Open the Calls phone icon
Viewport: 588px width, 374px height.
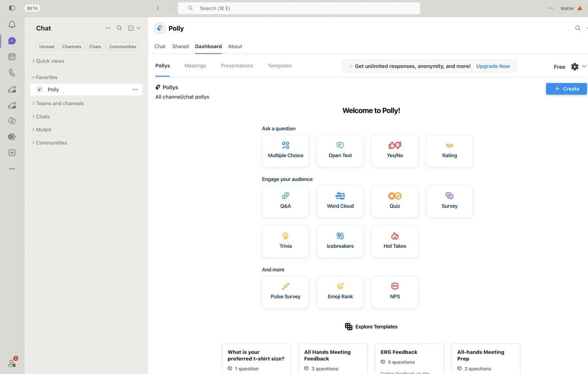[12, 73]
